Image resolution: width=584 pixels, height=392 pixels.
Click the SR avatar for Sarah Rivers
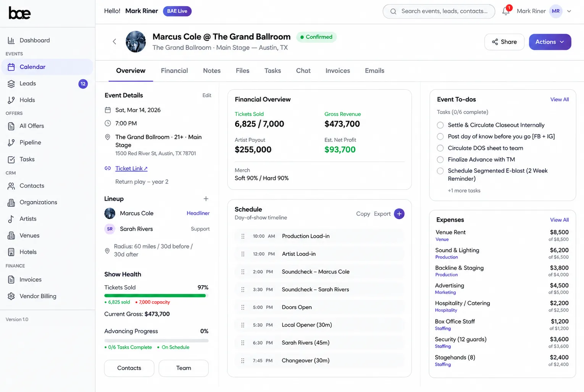pyautogui.click(x=110, y=229)
